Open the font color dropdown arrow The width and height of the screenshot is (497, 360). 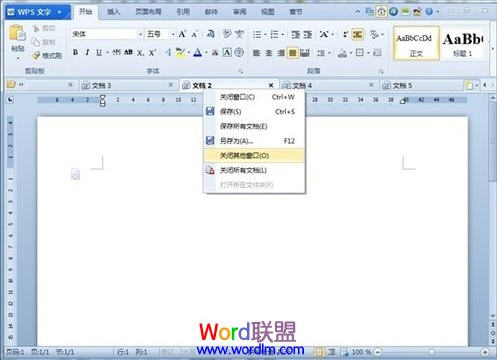coord(206,53)
